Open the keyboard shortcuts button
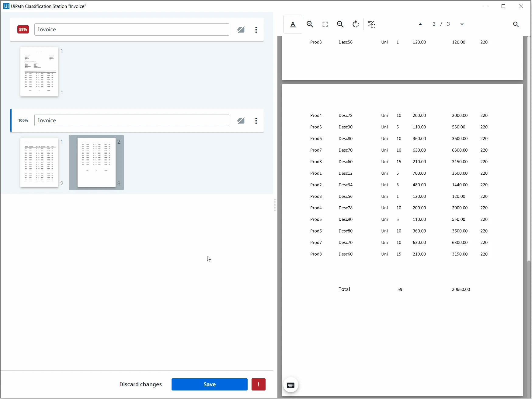Screen dimensions: 532x399 click(x=291, y=385)
